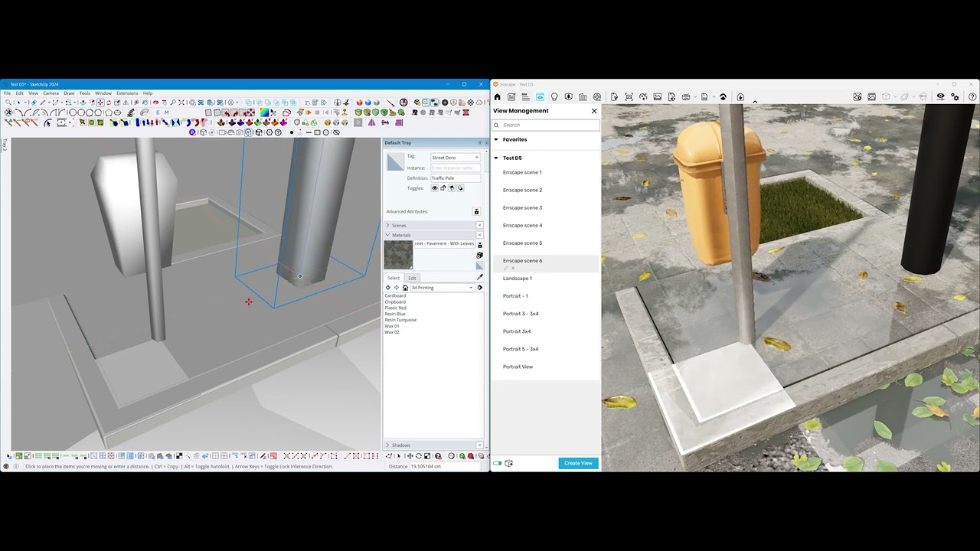
Task: Toggle the switch beside Create View
Action: coord(498,463)
